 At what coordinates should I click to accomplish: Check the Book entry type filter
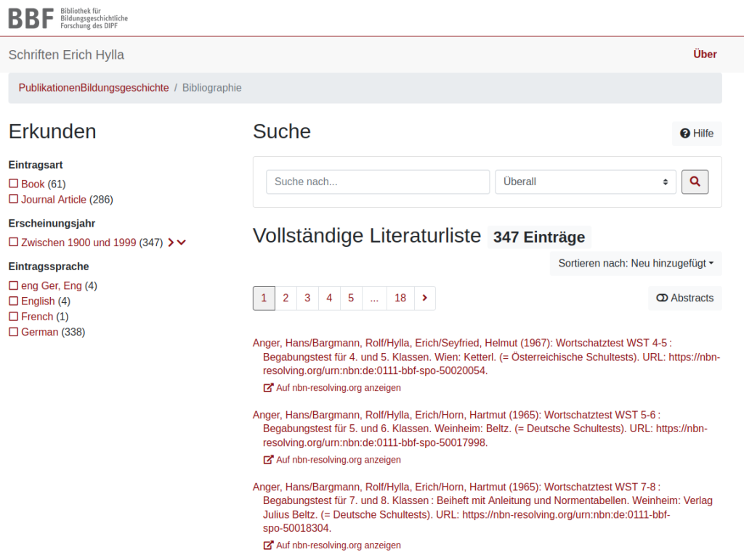coord(13,184)
